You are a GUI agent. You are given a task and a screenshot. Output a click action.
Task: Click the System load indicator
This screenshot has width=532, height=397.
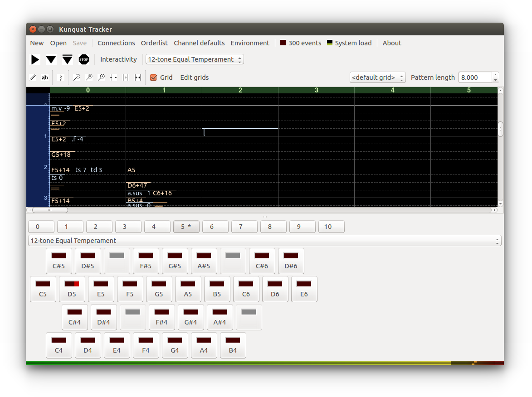point(349,43)
